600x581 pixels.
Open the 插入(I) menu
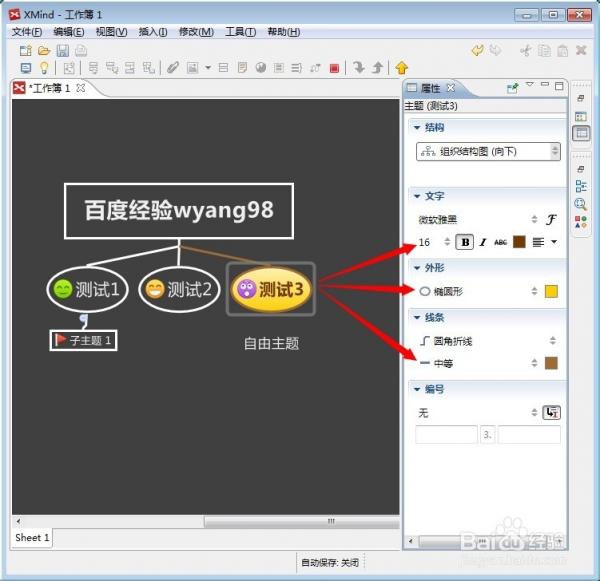pos(153,32)
